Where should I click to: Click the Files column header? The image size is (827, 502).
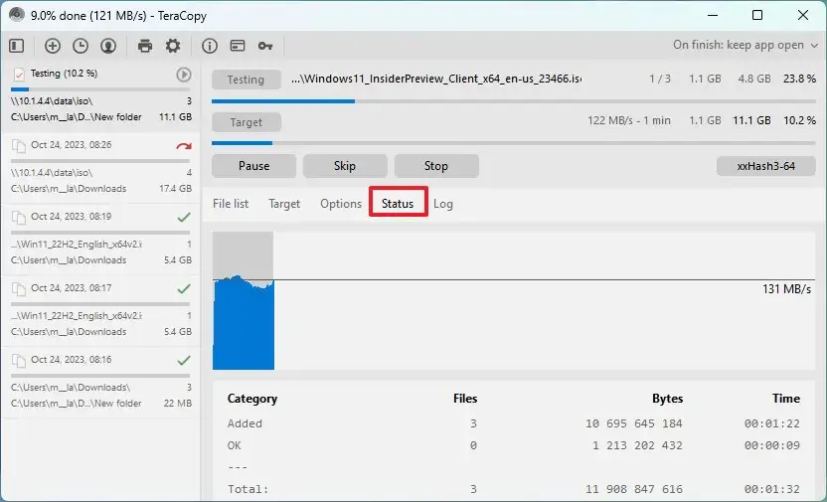pyautogui.click(x=465, y=399)
